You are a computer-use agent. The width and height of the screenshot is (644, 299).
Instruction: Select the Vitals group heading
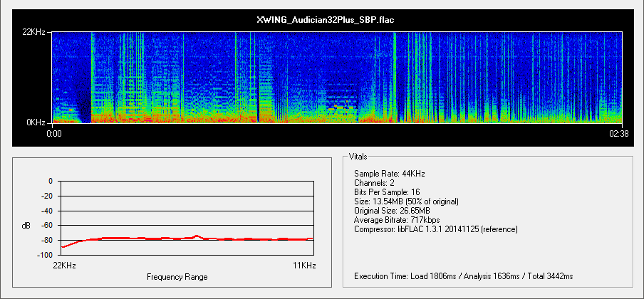359,157
